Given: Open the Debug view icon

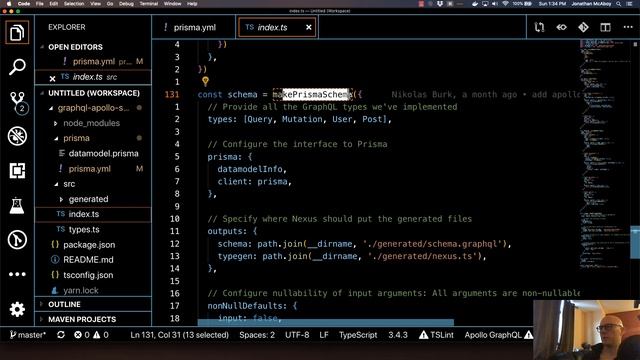Looking at the screenshot, I should [x=17, y=136].
